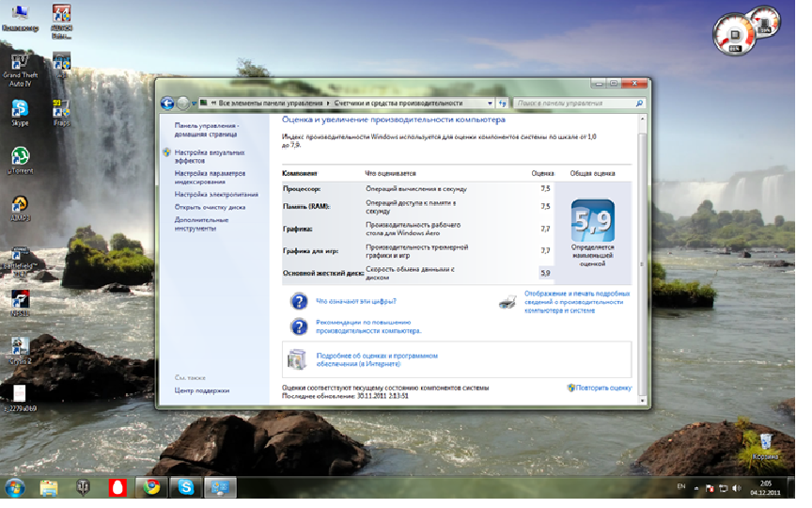812x508 pixels.
Task: Select the Grand Theft Auto IV desktop shortcut
Action: tap(20, 71)
